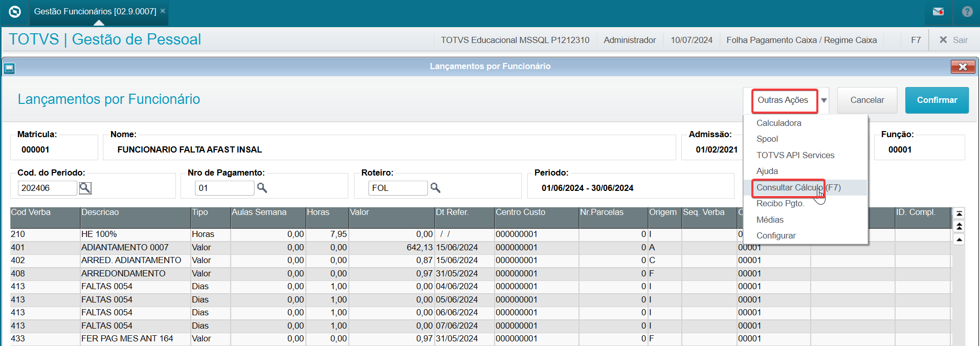
Task: Select the Médias menu entry
Action: (x=770, y=220)
